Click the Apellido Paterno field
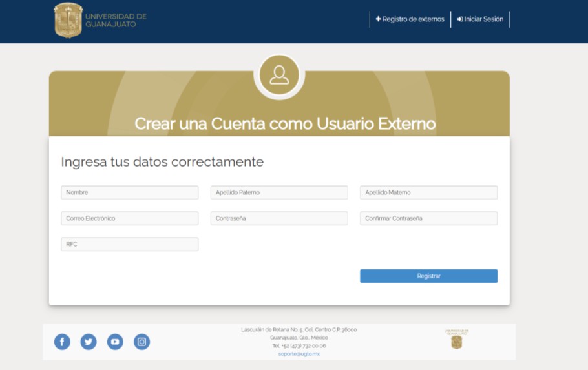The image size is (588, 370). coord(279,192)
